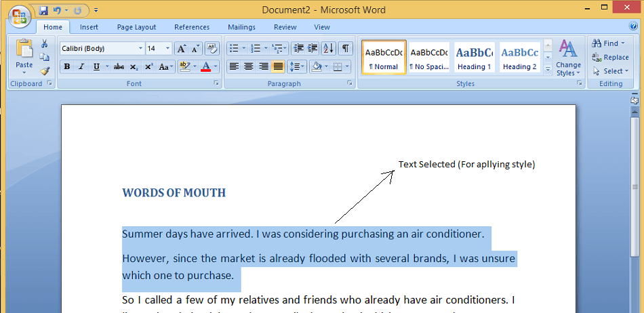Open the font size dropdown showing 14
This screenshot has width=644, height=313.
click(x=159, y=48)
